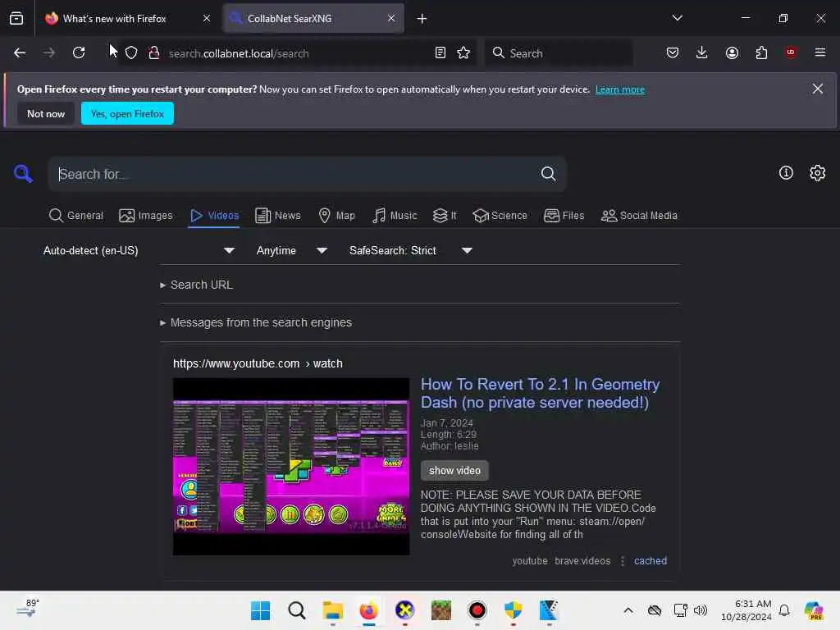Click Geometry Dash video thumbnail
This screenshot has width=840, height=630.
[291, 467]
